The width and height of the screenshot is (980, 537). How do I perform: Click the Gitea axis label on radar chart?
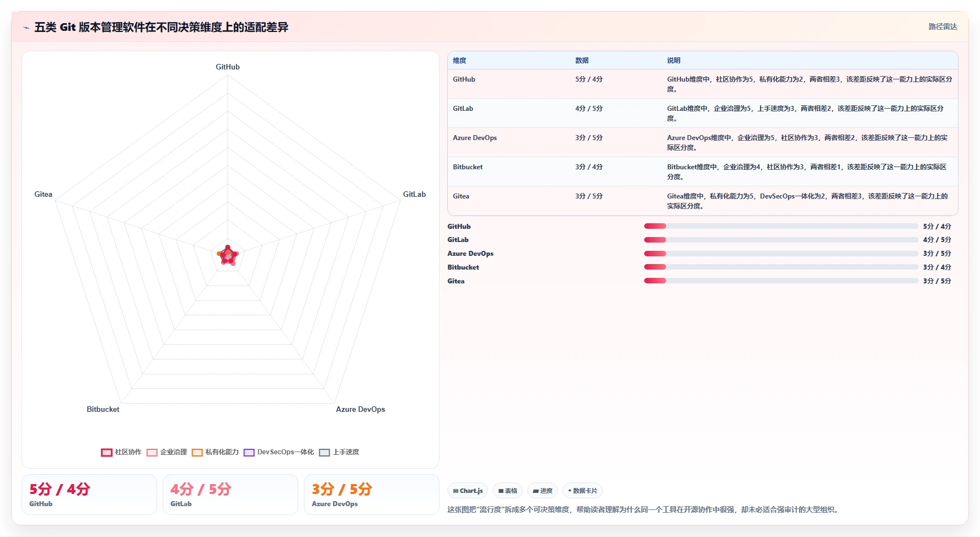(x=43, y=194)
